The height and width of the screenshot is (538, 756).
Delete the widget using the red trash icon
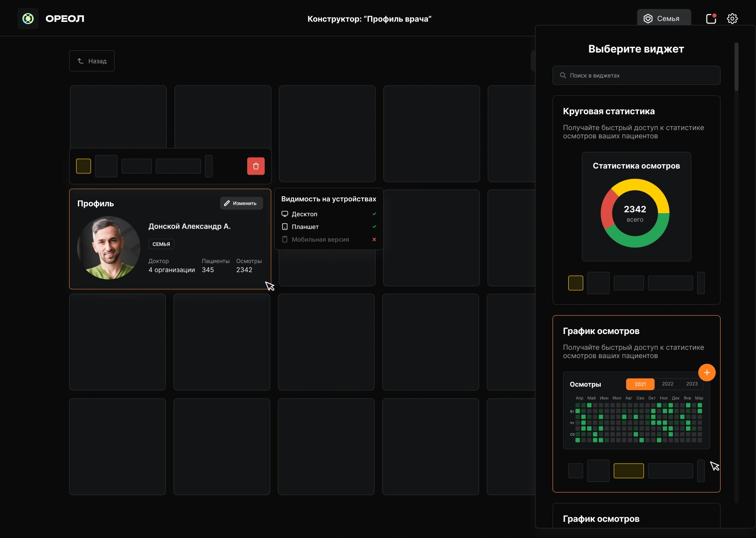(x=256, y=166)
